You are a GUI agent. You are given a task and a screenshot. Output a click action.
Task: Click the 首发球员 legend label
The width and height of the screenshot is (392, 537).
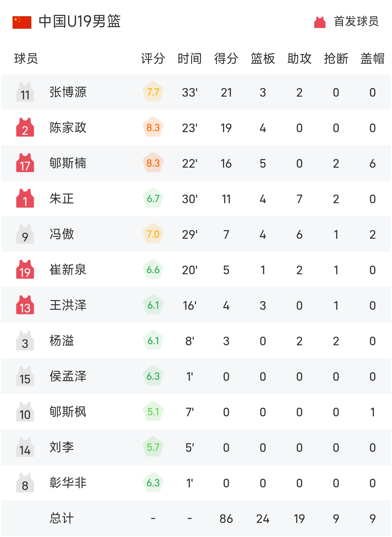pos(356,21)
